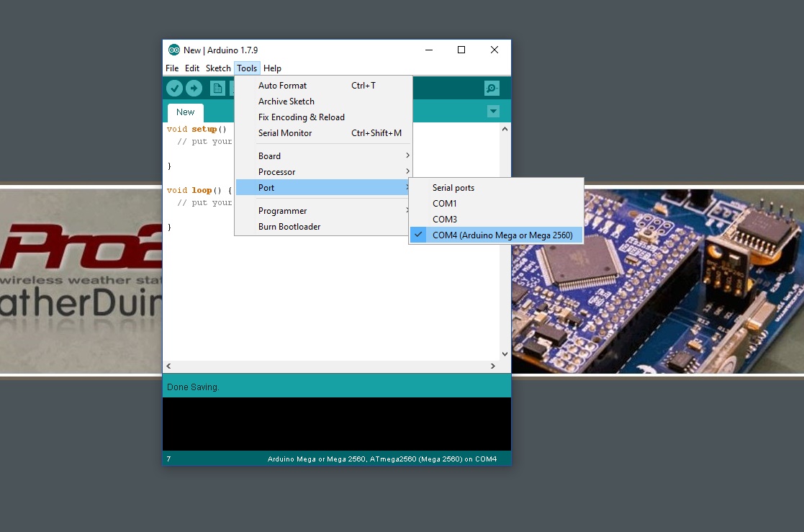
Task: Select COM1 serial port
Action: (x=444, y=204)
